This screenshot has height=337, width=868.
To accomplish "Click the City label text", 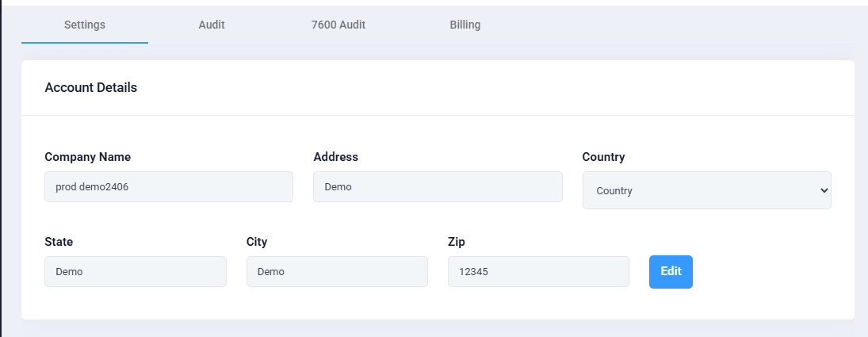I will click(x=257, y=242).
